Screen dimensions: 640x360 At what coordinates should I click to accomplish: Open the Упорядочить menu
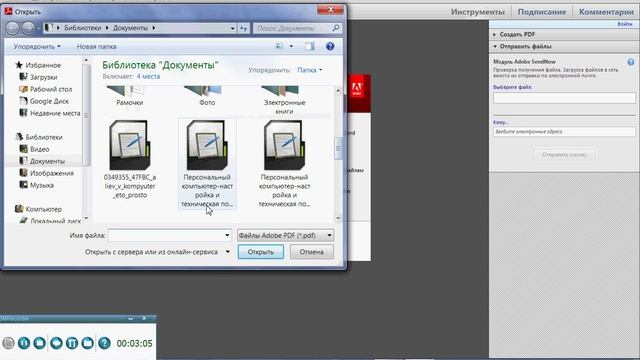click(x=37, y=47)
